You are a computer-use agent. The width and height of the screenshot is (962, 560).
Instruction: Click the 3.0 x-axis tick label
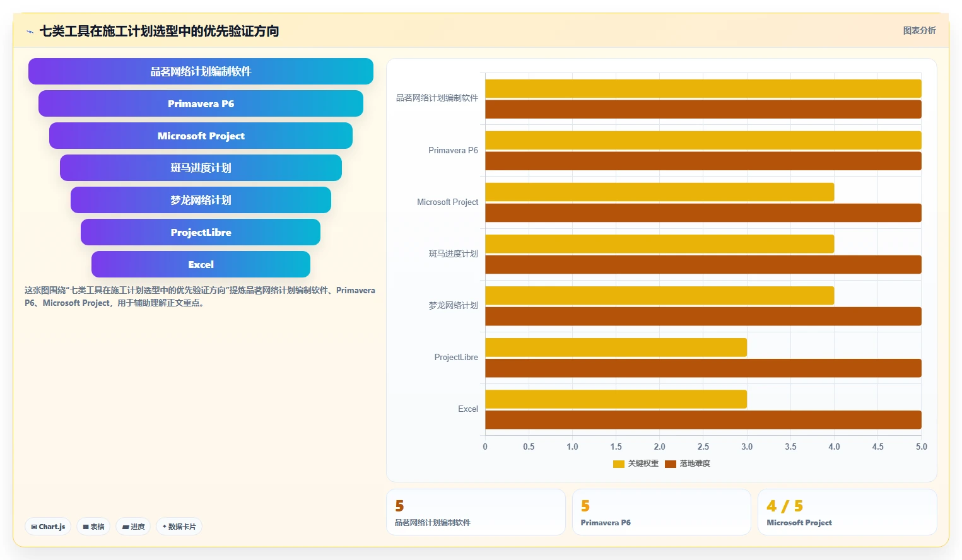[747, 446]
